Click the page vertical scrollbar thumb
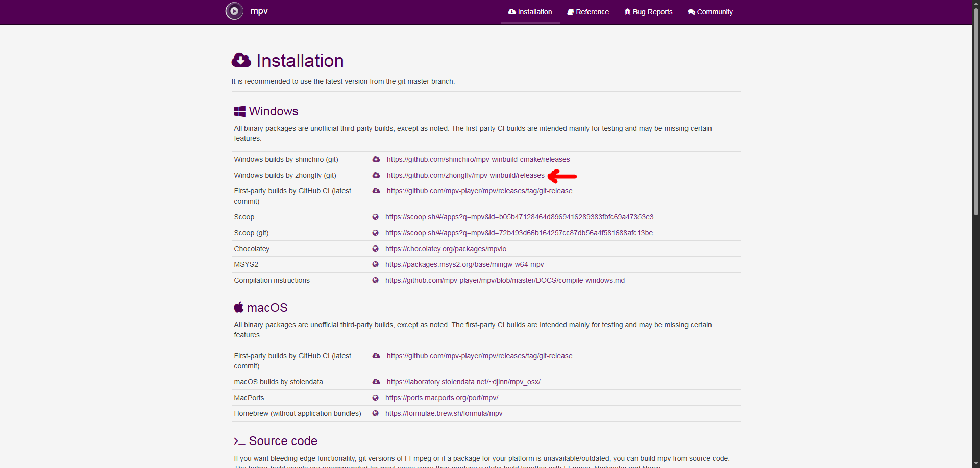The height and width of the screenshot is (468, 980). coord(976,111)
